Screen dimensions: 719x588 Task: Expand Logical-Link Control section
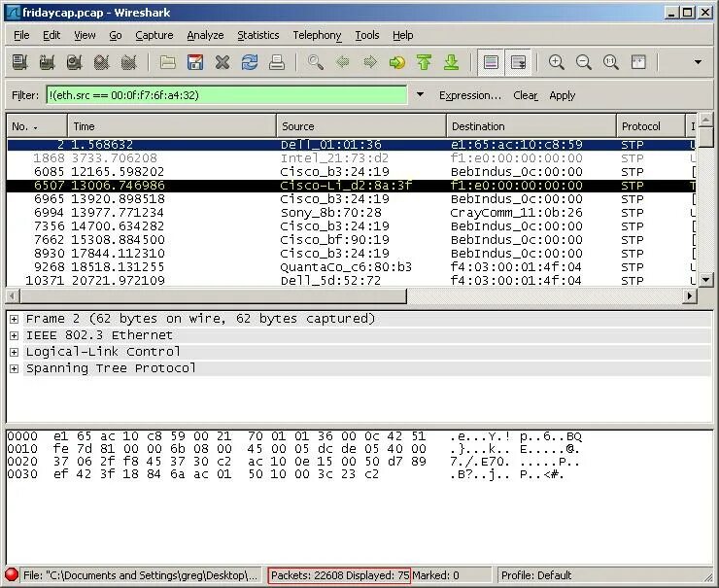pyautogui.click(x=14, y=352)
